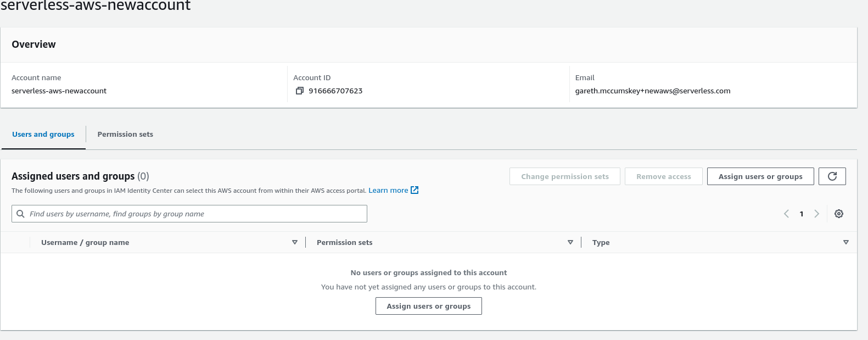Sort using the Permission sets column header arrow
The image size is (868, 340).
pyautogui.click(x=570, y=242)
